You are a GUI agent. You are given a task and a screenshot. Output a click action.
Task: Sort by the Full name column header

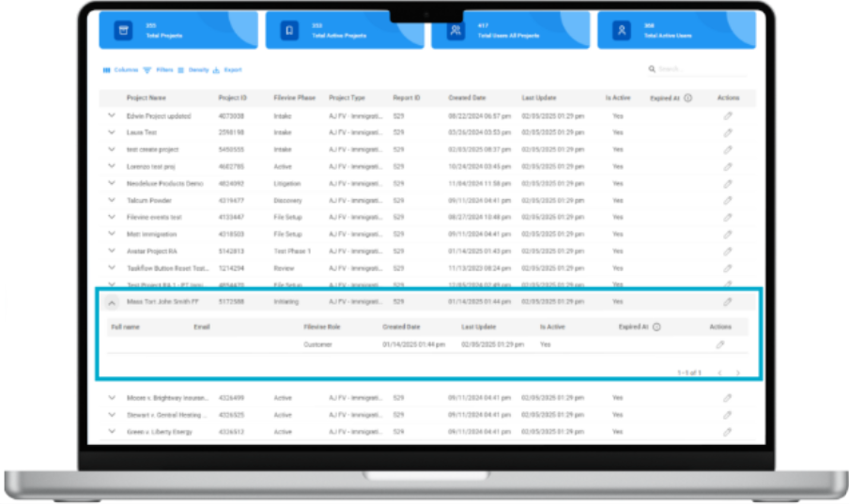pos(125,327)
